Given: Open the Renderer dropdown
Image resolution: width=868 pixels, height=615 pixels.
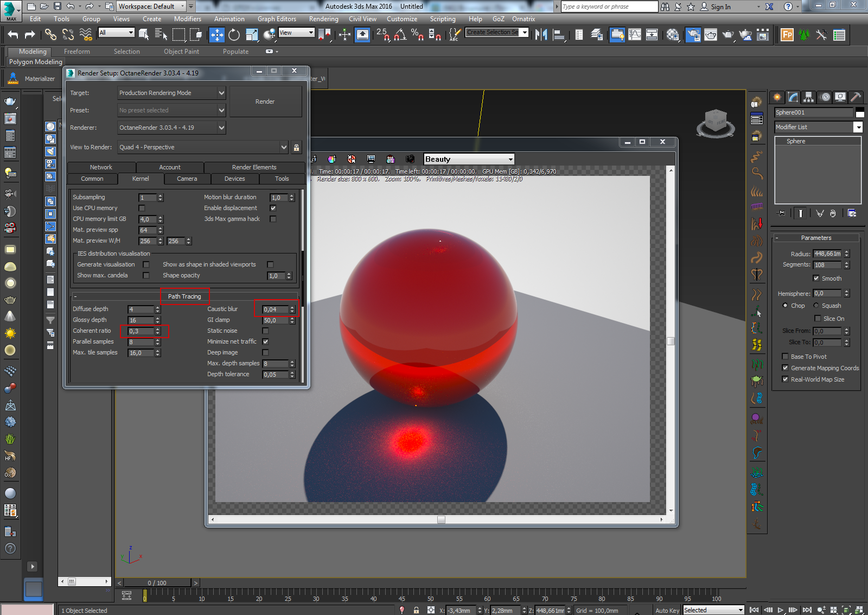Looking at the screenshot, I should click(x=171, y=128).
